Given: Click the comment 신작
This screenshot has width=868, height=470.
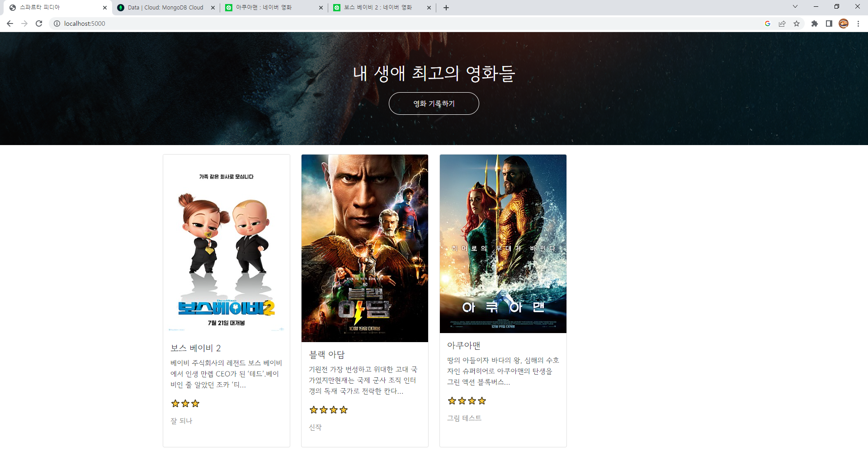Looking at the screenshot, I should coord(315,427).
